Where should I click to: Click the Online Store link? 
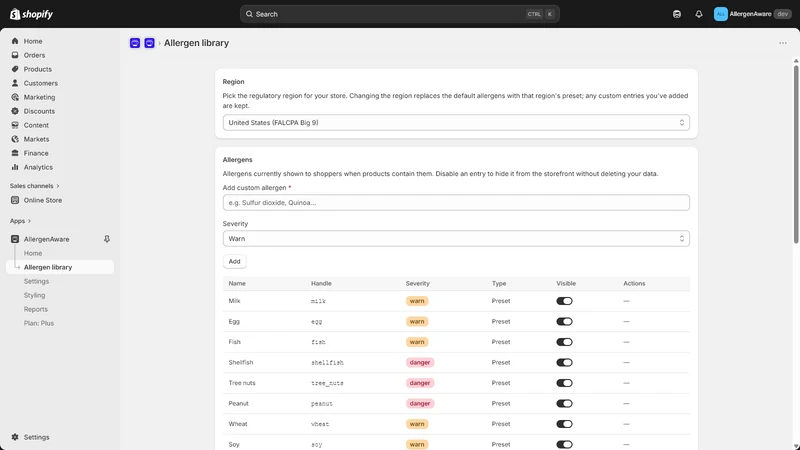click(x=43, y=200)
